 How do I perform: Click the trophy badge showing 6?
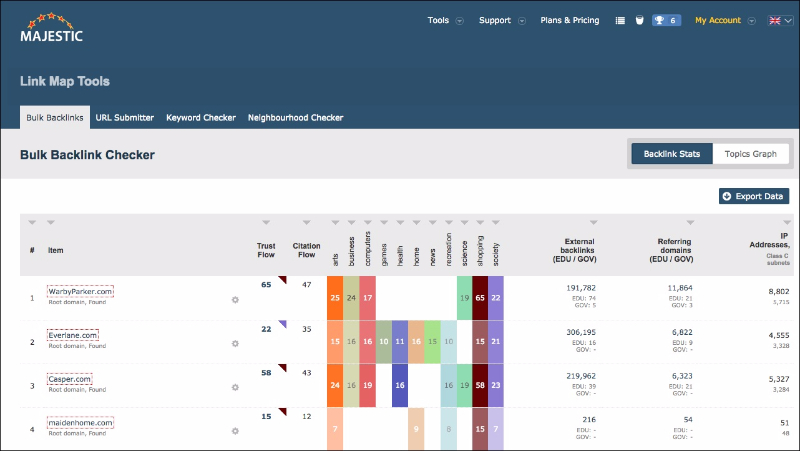[x=666, y=20]
